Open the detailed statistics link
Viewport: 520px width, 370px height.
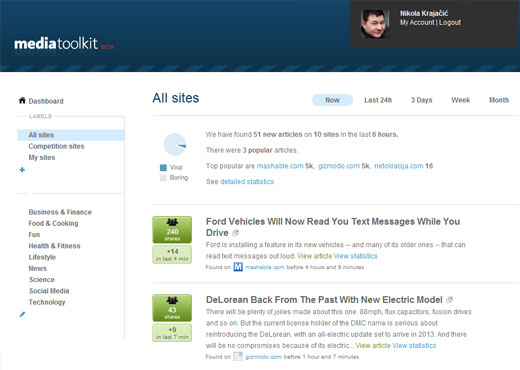click(247, 182)
